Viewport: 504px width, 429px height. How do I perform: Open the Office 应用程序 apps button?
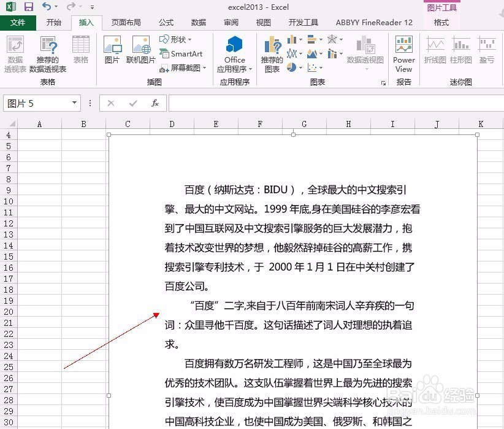click(x=235, y=54)
